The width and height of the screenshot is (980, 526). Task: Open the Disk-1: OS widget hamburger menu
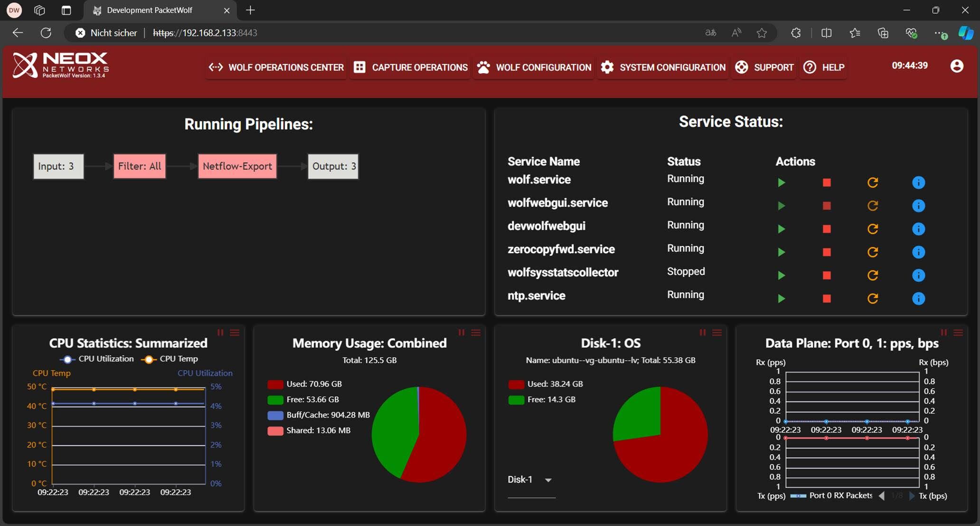[x=717, y=333]
